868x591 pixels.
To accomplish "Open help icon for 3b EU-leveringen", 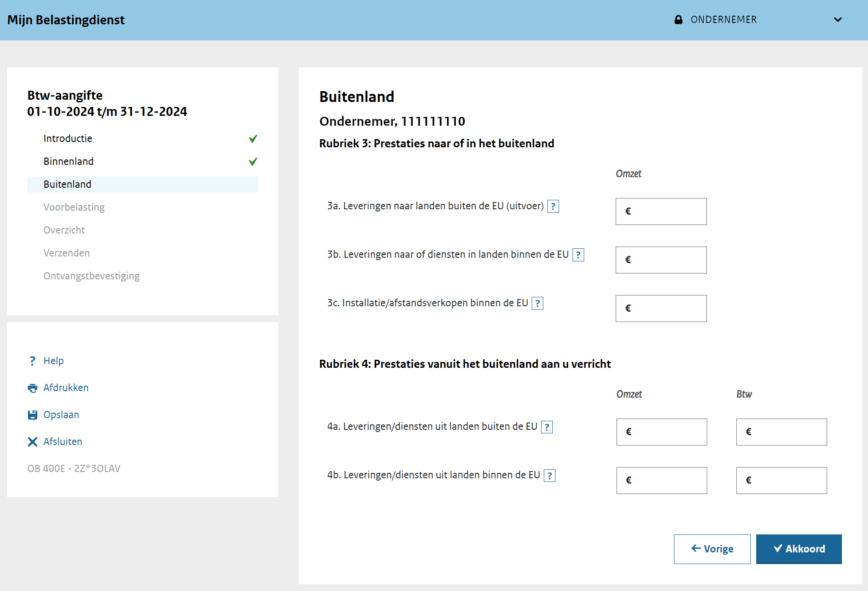I will point(578,255).
